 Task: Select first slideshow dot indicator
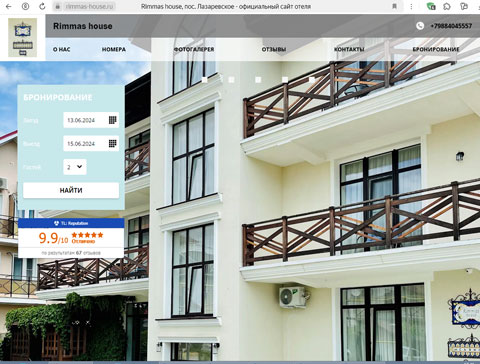click(205, 80)
